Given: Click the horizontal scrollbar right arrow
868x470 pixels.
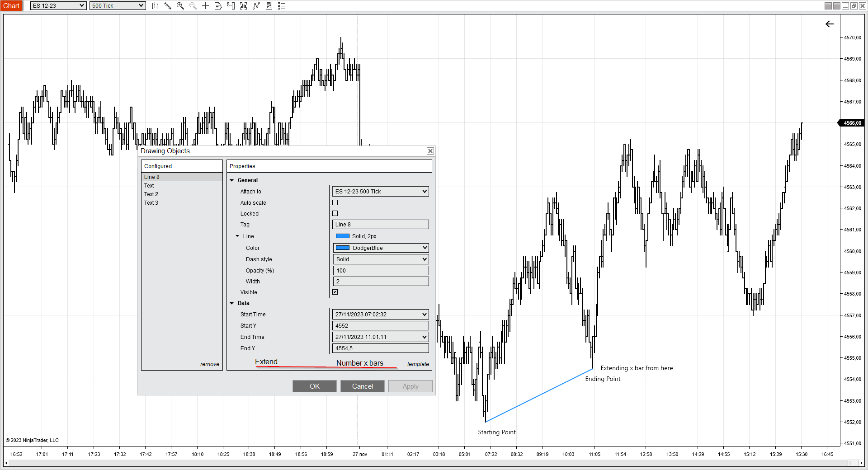Looking at the screenshot, I should click(862, 463).
